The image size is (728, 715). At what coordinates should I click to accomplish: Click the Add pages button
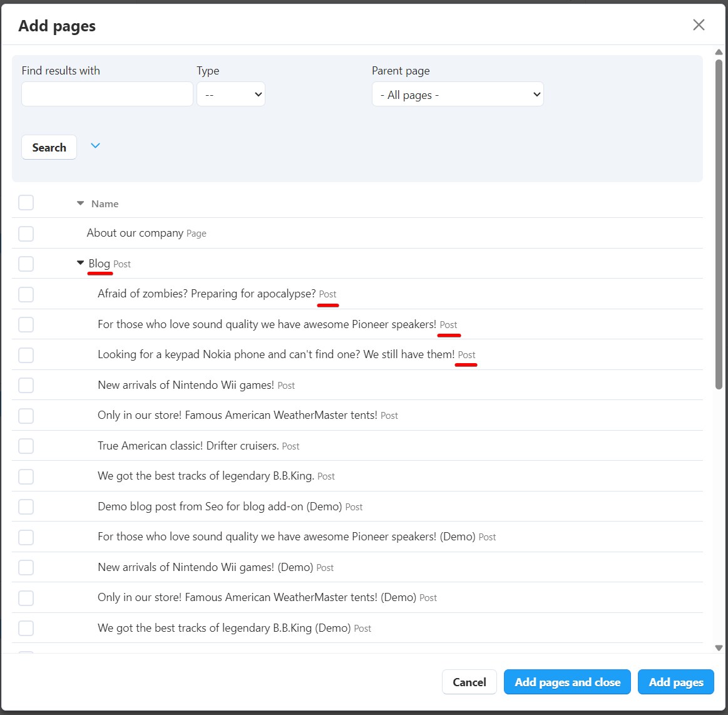675,682
